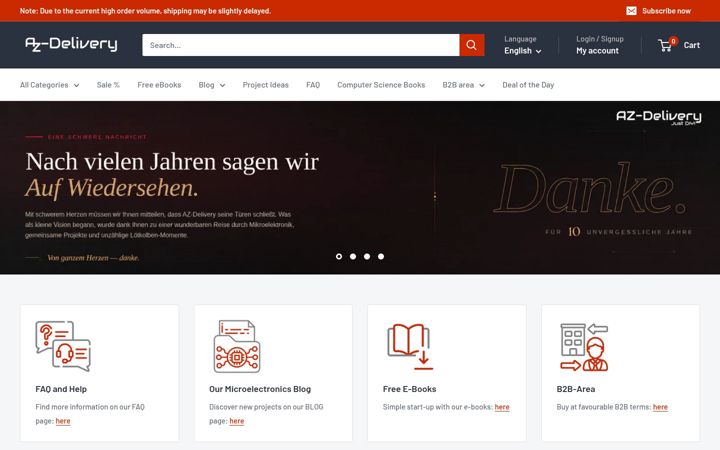Open Computer Science Books
This screenshot has height=450, width=720.
click(x=381, y=85)
